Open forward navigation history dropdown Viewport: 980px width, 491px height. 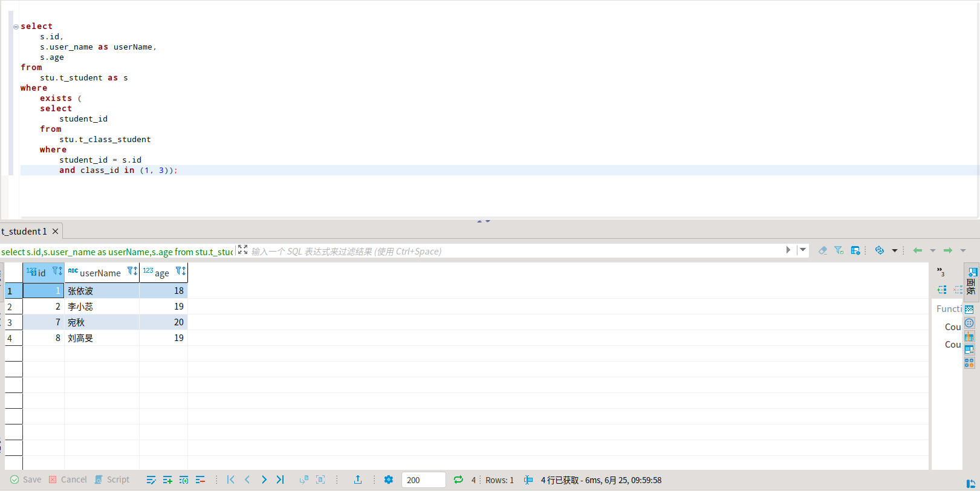(x=963, y=250)
